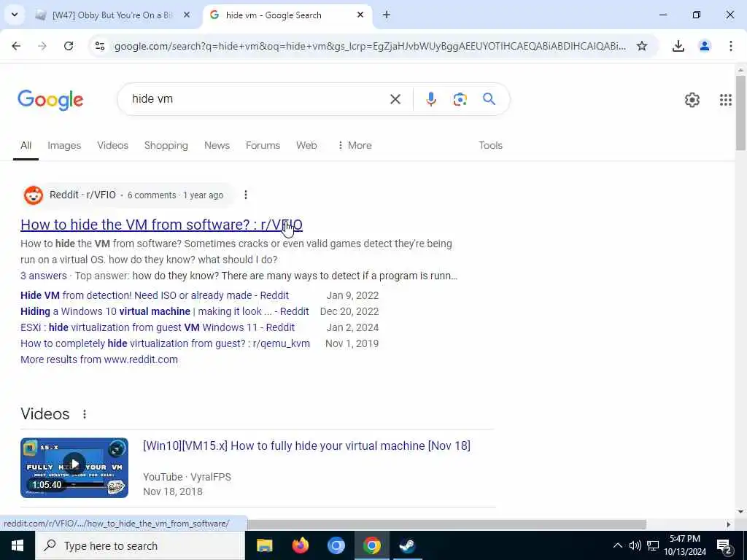Switch to the Obby But You're On a Bike tab
Image resolution: width=747 pixels, height=560 pixels.
coord(113,15)
